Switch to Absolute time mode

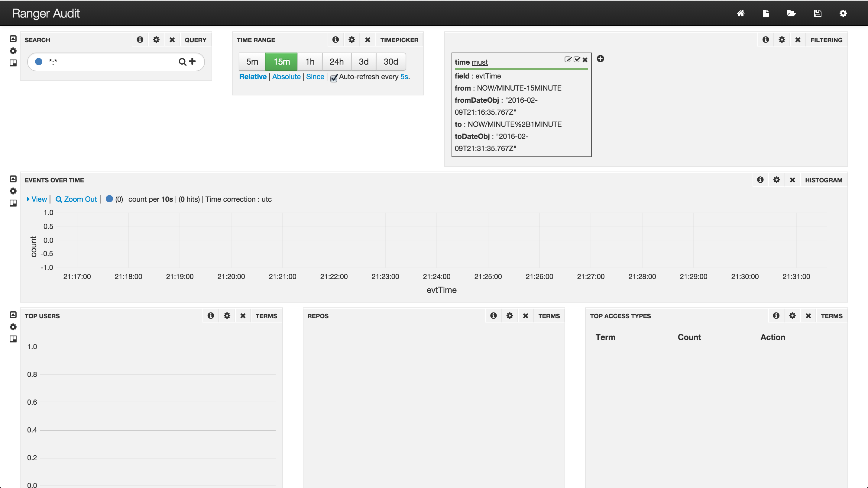286,77
